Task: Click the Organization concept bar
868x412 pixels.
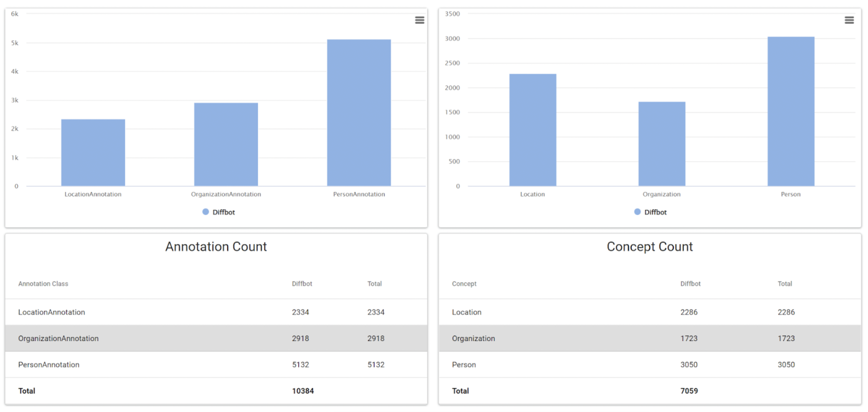Action: [662, 144]
